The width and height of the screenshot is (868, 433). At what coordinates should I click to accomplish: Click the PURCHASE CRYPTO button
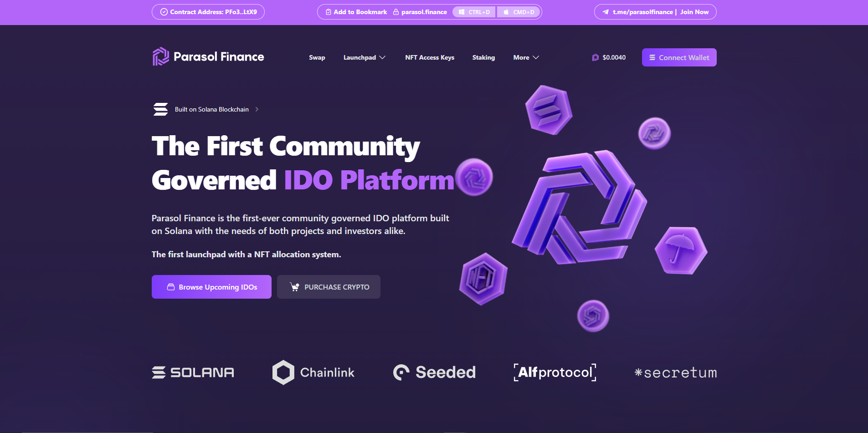coord(329,287)
